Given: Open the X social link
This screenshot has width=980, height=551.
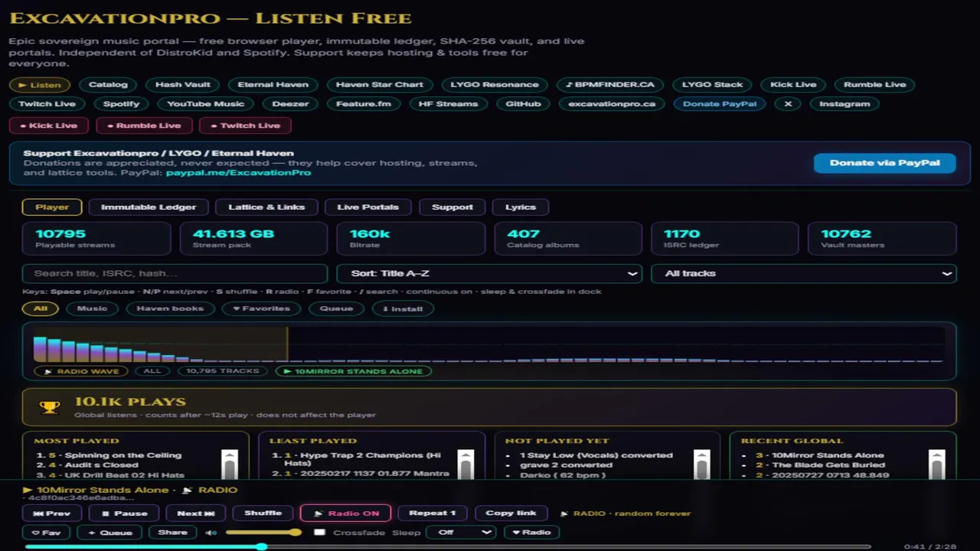Looking at the screenshot, I should pyautogui.click(x=787, y=104).
